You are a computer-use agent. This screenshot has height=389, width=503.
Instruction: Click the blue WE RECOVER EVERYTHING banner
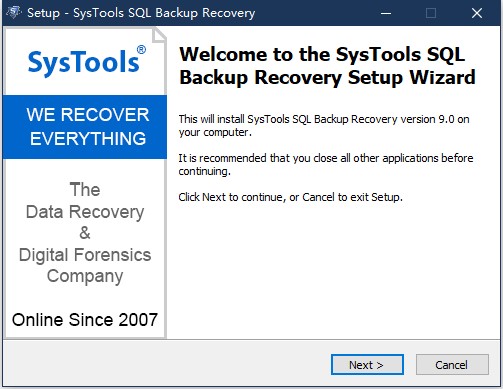pyautogui.click(x=85, y=127)
